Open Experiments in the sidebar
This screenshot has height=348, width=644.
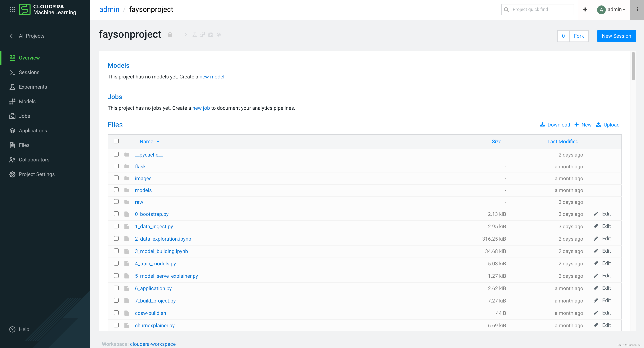pos(33,87)
